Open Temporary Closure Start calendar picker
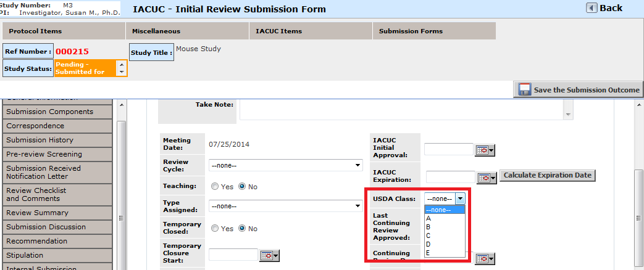The width and height of the screenshot is (644, 270). click(x=269, y=255)
